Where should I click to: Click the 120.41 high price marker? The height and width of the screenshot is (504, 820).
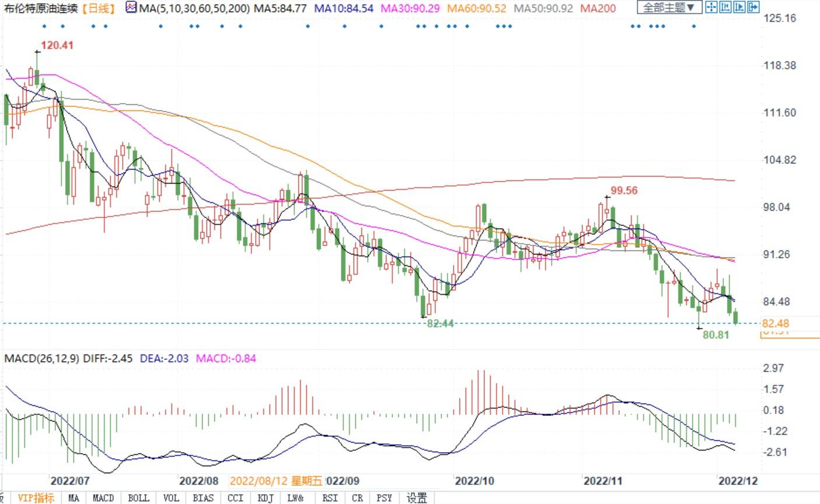(x=57, y=45)
